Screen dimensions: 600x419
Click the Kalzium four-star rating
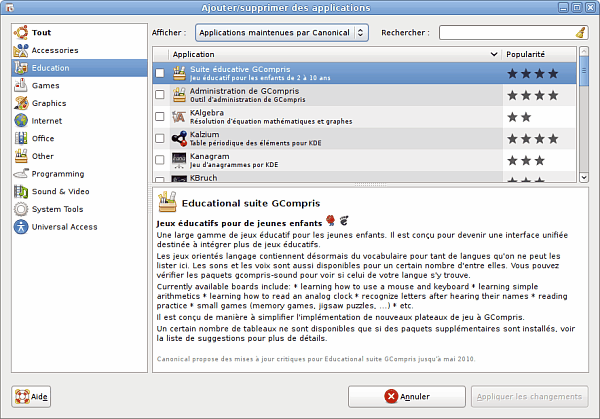tap(532, 139)
